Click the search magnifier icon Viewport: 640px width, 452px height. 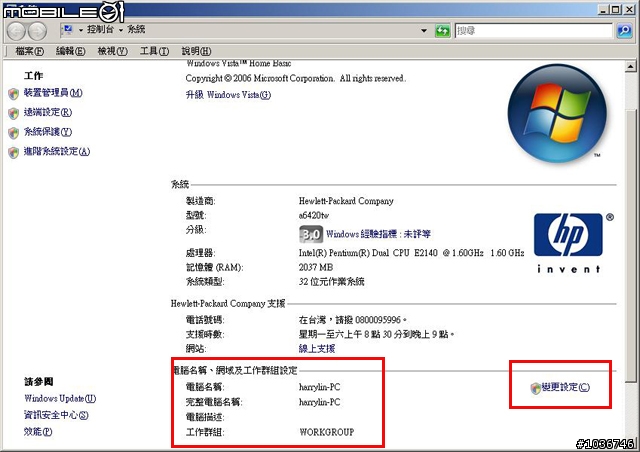(624, 31)
